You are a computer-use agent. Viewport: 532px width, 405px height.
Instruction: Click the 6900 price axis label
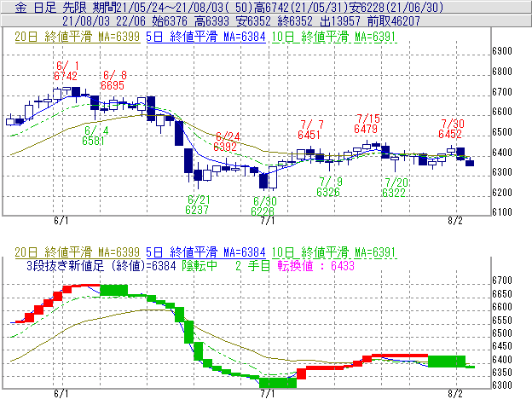(502, 51)
